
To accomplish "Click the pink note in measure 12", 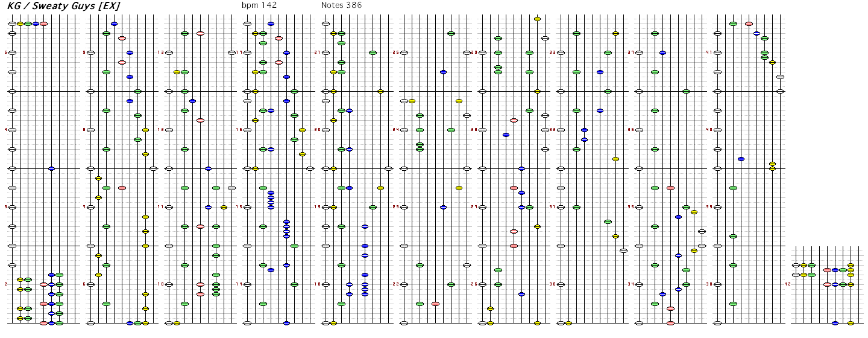I will (x=200, y=120).
